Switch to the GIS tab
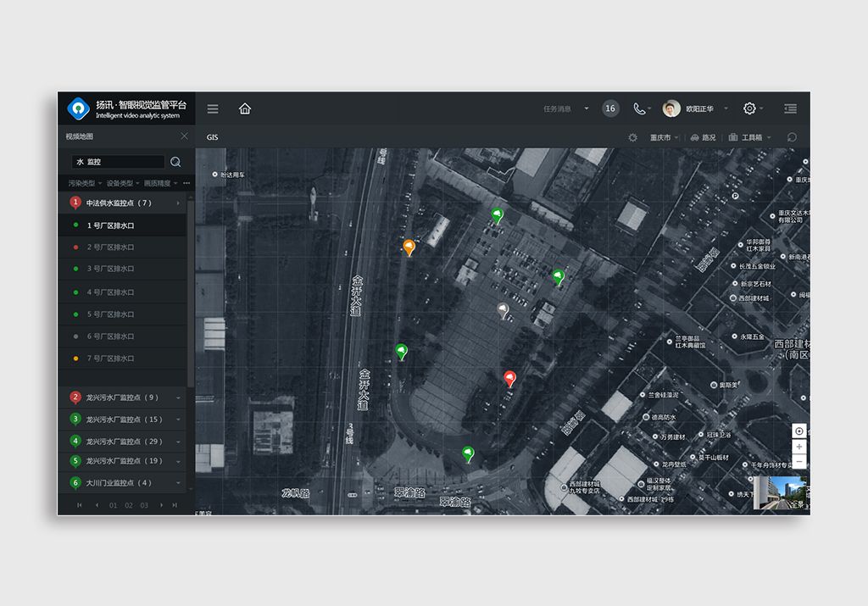This screenshot has height=606, width=868. 213,137
